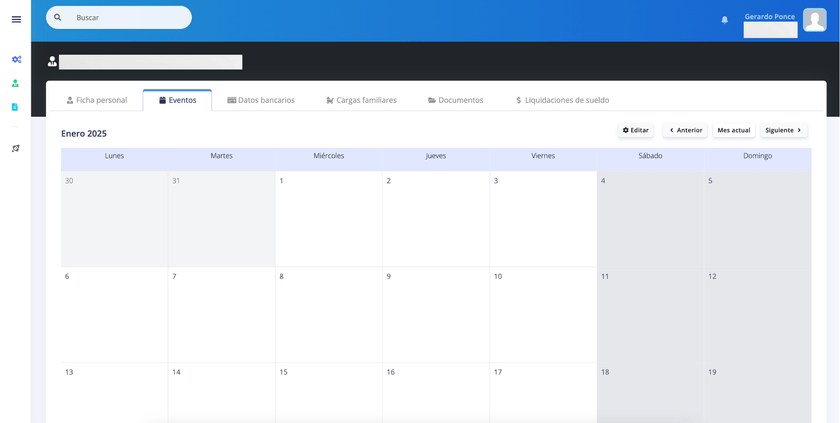Screen dimensions: 840x423
Task: Open the Gerardo Ponce user menu
Action: tap(770, 17)
